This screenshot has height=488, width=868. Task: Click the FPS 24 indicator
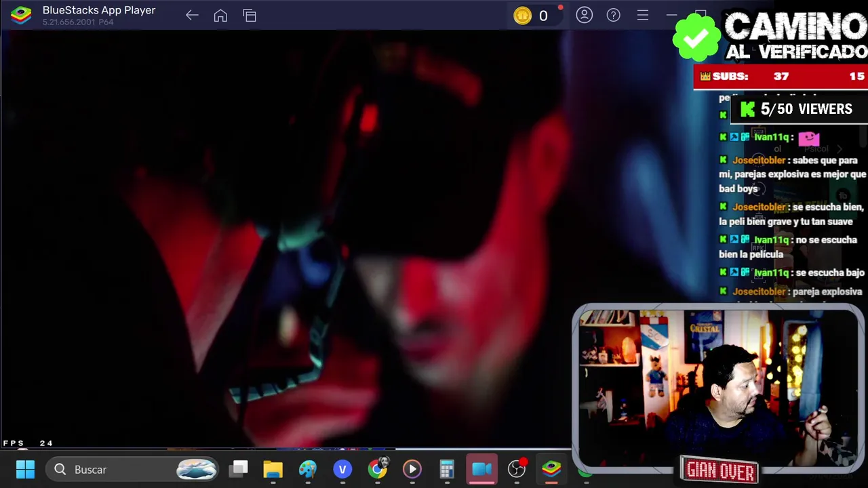point(28,443)
